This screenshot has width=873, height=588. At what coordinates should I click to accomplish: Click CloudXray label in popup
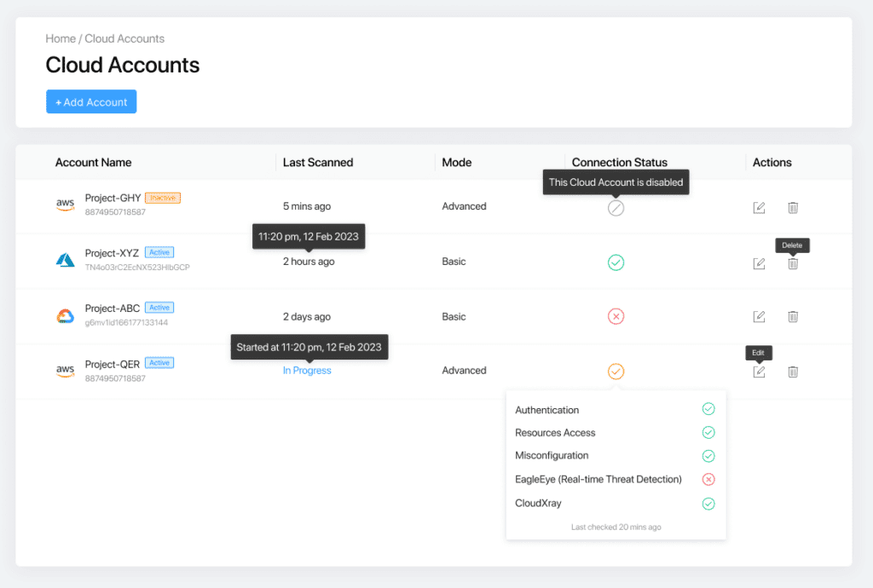[539, 503]
